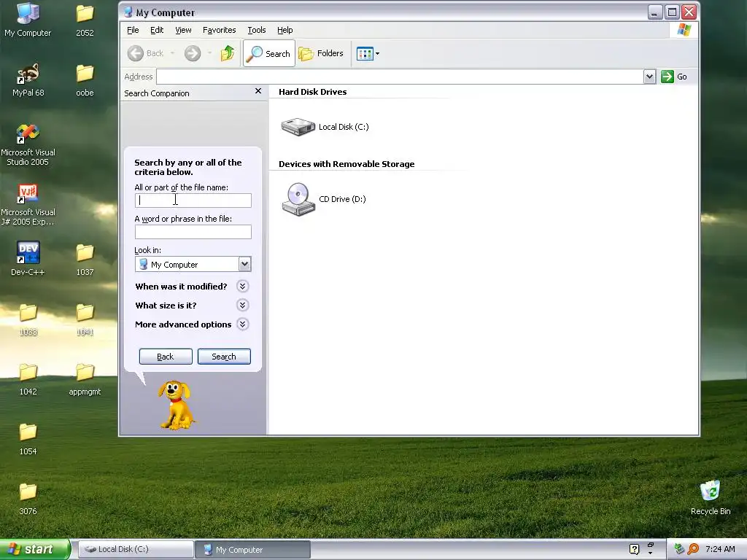The height and width of the screenshot is (560, 747).
Task: Select the oobe folder on desktop
Action: point(85,80)
